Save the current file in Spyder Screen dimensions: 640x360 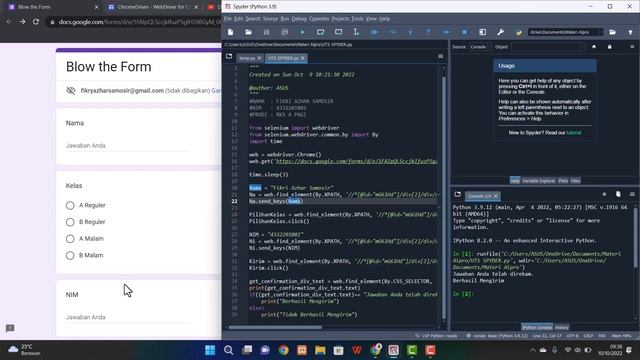(x=266, y=32)
